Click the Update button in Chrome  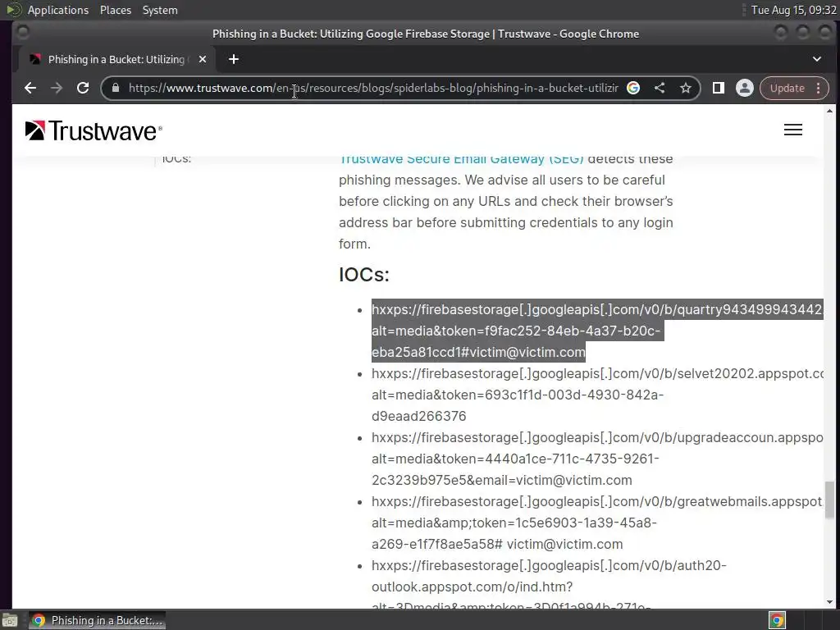click(x=787, y=88)
